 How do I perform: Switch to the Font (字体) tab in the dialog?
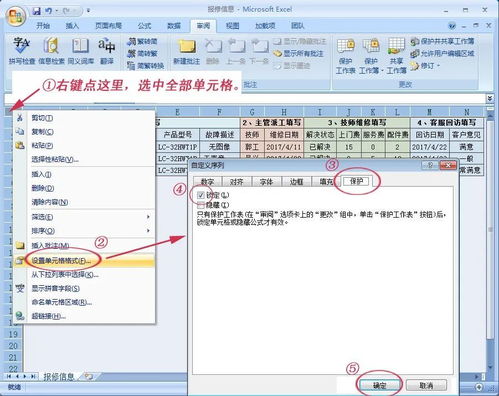click(x=266, y=182)
